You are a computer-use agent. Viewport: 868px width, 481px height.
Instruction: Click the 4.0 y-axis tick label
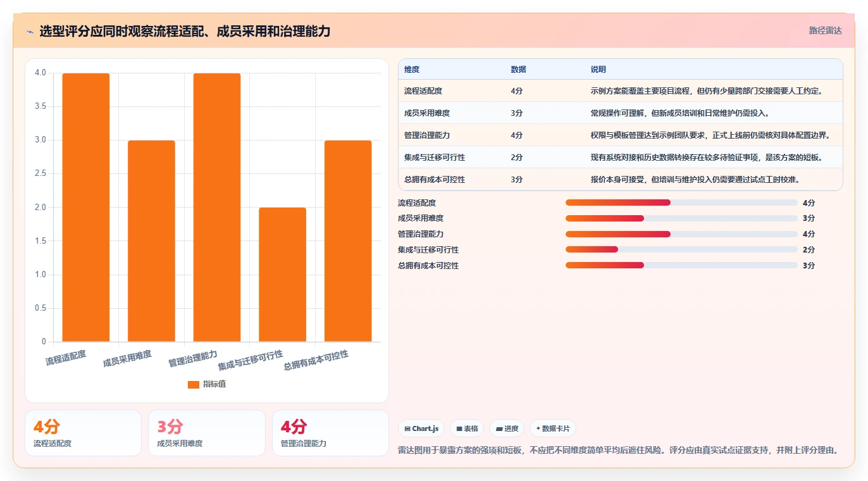click(40, 73)
